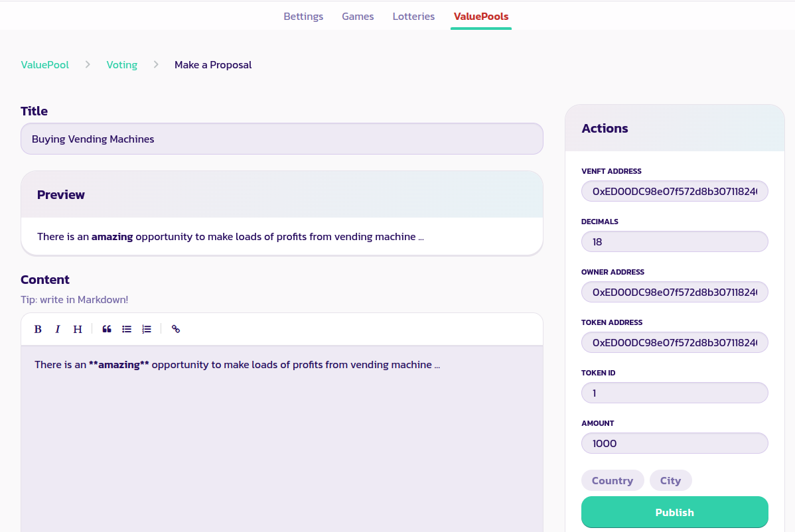Go to the Lotteries tab
Image resolution: width=795 pixels, height=532 pixels.
click(x=413, y=17)
